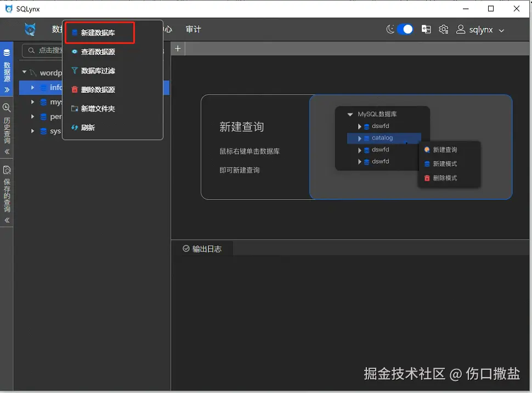Image resolution: width=532 pixels, height=393 pixels.
Task: Click the SQLynx title bar app icon
Action: click(9, 9)
